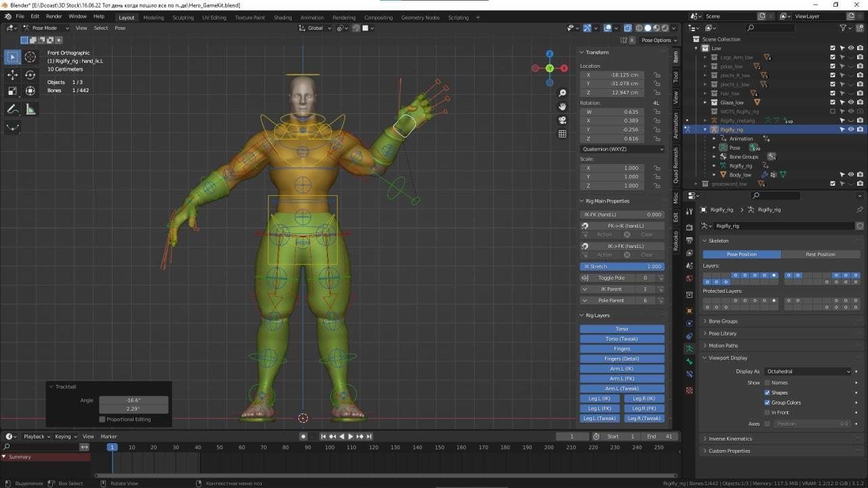The height and width of the screenshot is (488, 868).
Task: Open the Tool properties tab icon
Action: [x=689, y=212]
